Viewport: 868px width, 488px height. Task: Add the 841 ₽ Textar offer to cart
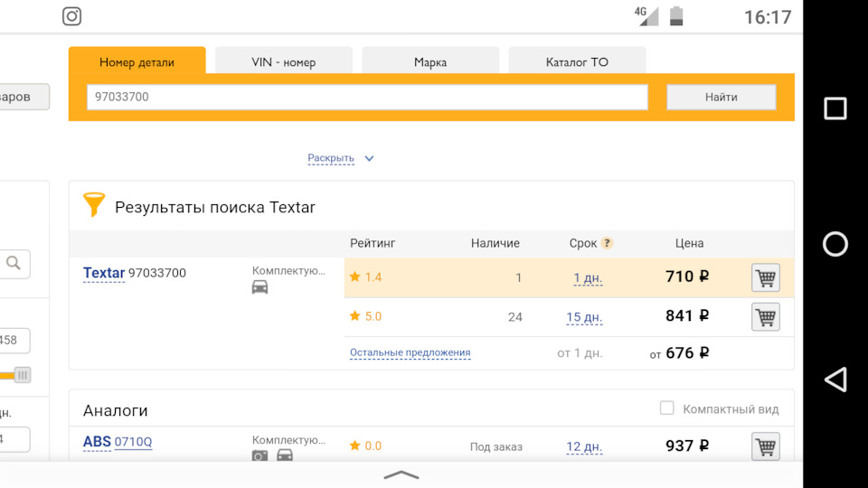[x=765, y=316]
